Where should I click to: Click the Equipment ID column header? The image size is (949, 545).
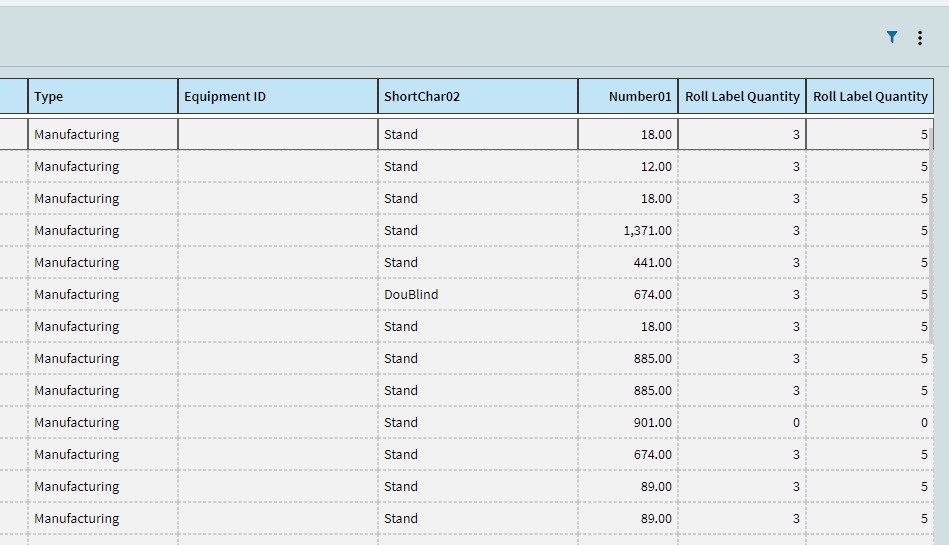click(x=278, y=96)
